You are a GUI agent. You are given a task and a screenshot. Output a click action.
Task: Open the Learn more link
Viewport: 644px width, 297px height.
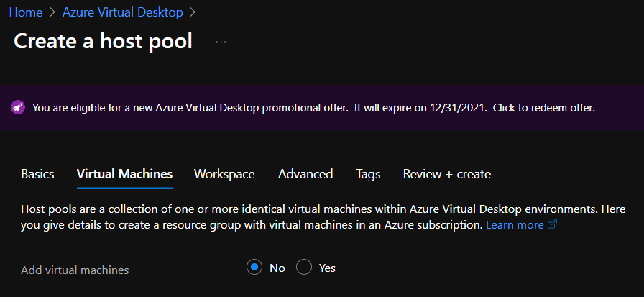(515, 225)
